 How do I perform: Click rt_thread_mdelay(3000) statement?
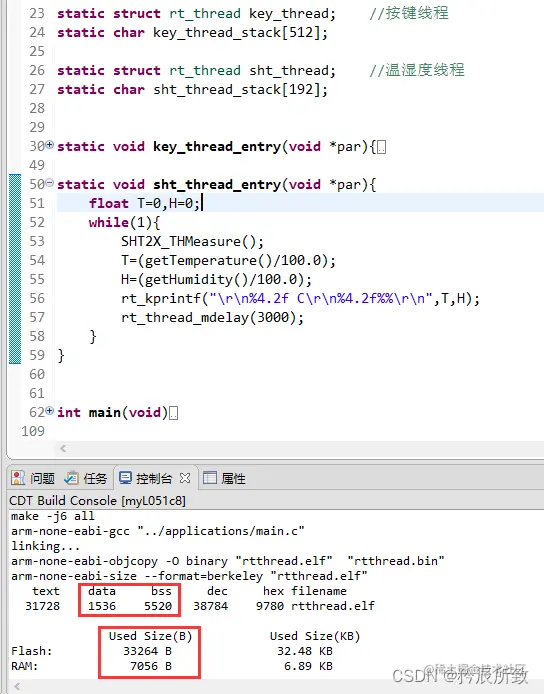point(212,317)
